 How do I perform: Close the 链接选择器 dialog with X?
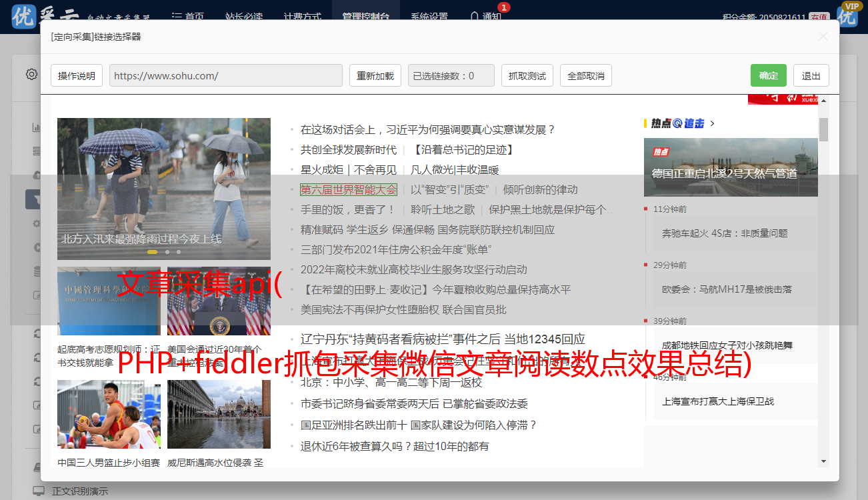click(823, 37)
